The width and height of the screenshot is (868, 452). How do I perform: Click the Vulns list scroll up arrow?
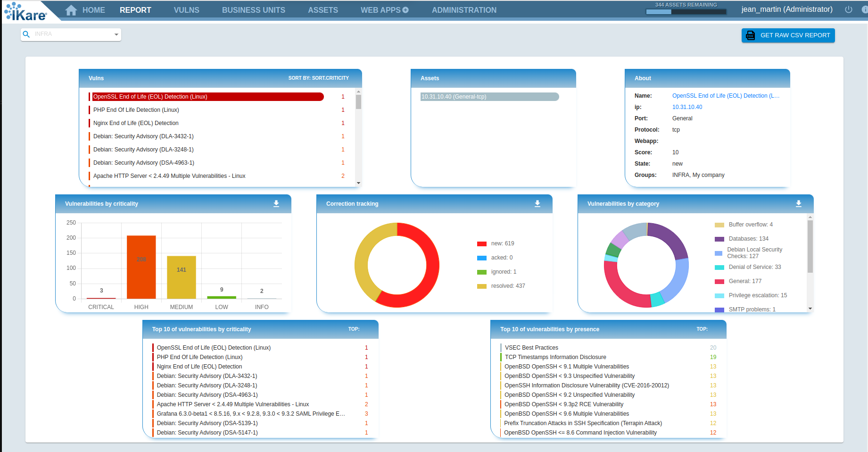358,92
